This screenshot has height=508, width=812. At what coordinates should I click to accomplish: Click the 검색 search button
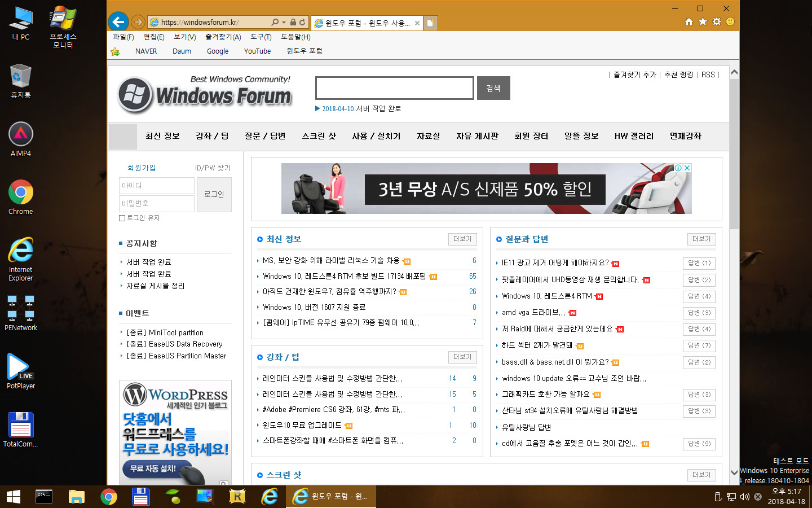(493, 88)
